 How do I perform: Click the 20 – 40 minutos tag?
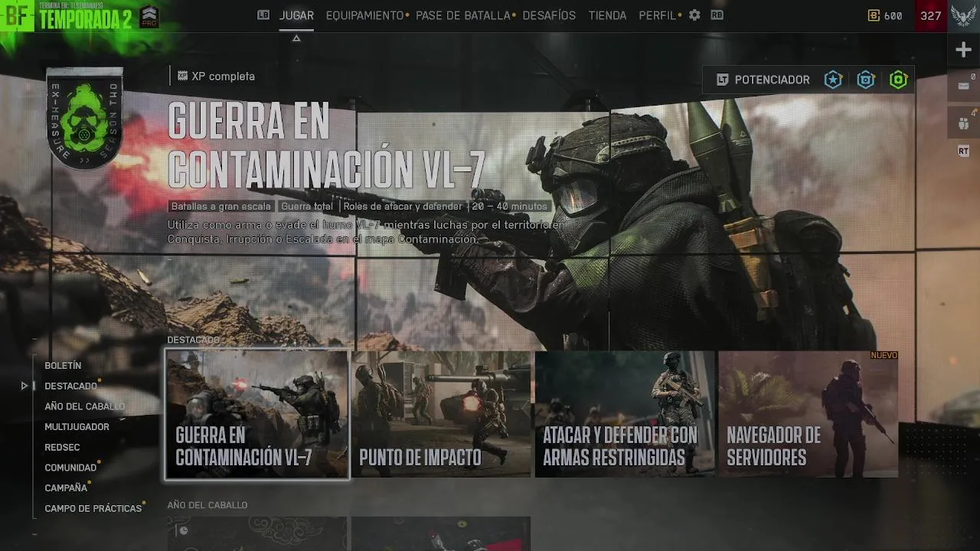coord(510,207)
